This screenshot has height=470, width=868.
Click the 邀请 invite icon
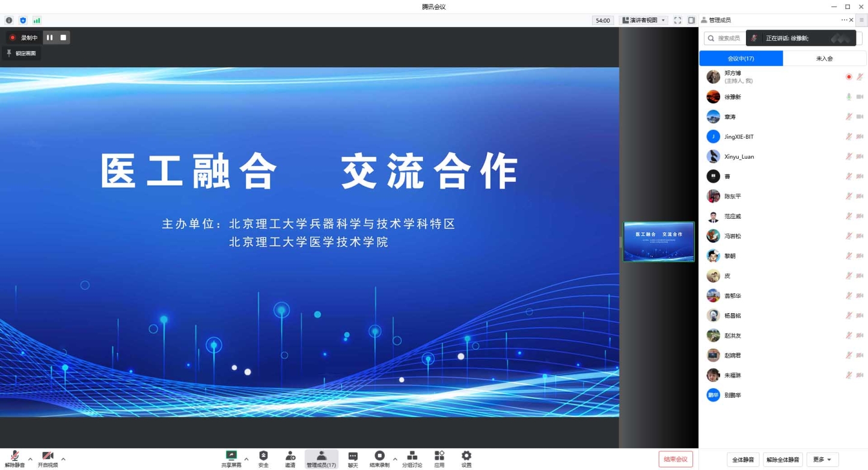290,459
